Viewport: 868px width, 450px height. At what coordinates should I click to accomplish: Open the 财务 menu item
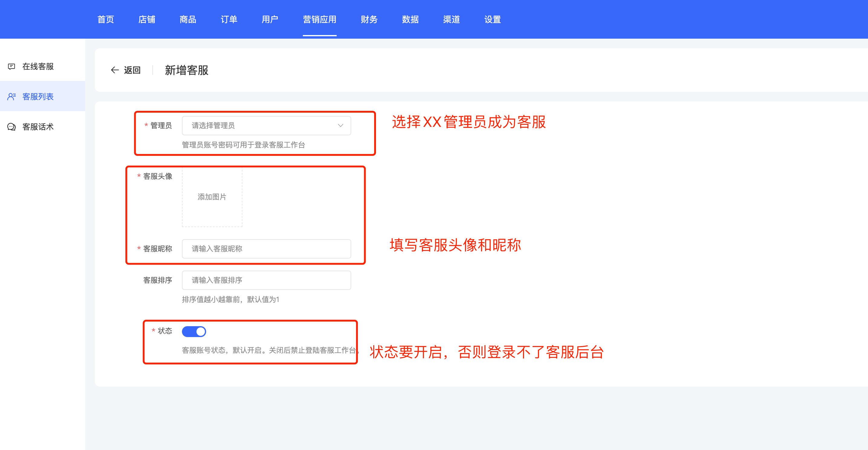point(369,20)
